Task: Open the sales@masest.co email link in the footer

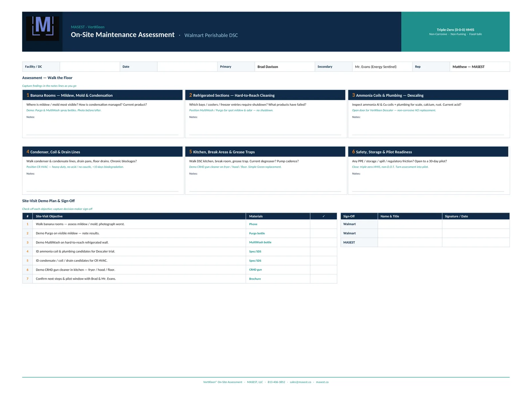Action: coord(300,382)
